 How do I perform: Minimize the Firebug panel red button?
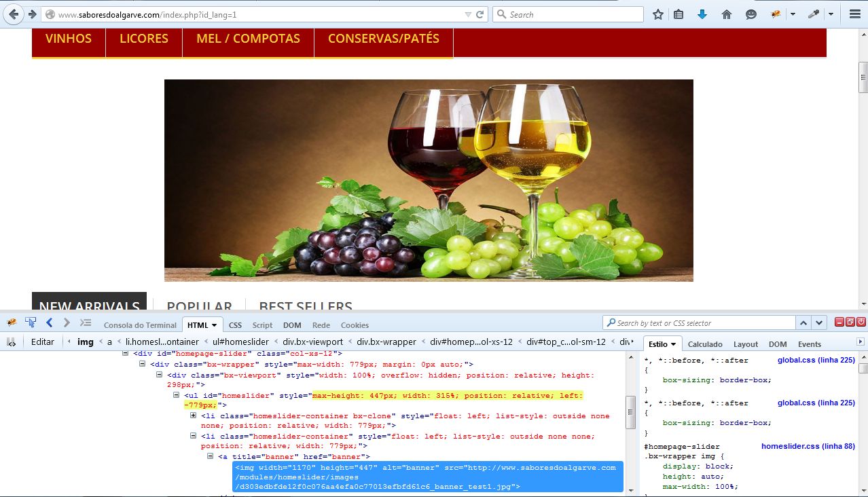click(839, 322)
